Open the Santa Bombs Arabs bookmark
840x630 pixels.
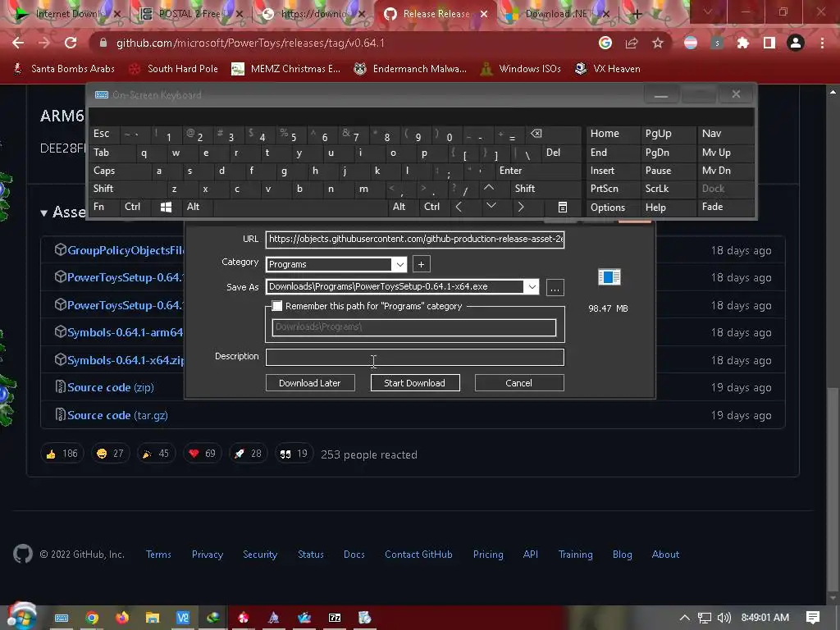click(64, 69)
